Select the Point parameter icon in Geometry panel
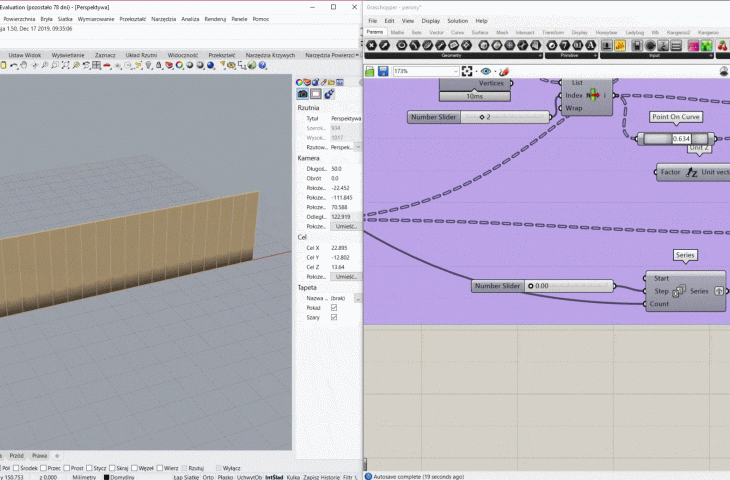730x480 pixels. click(372, 45)
